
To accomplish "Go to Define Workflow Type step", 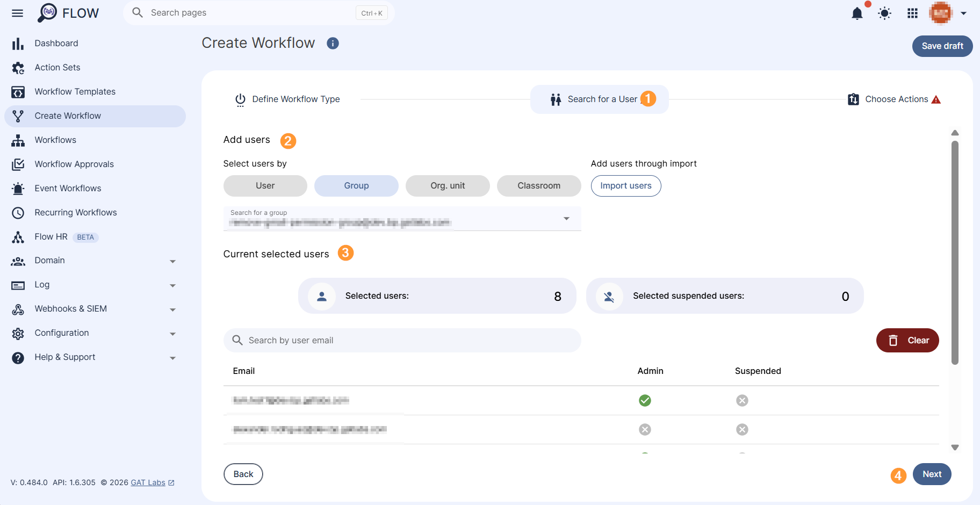I will point(287,99).
